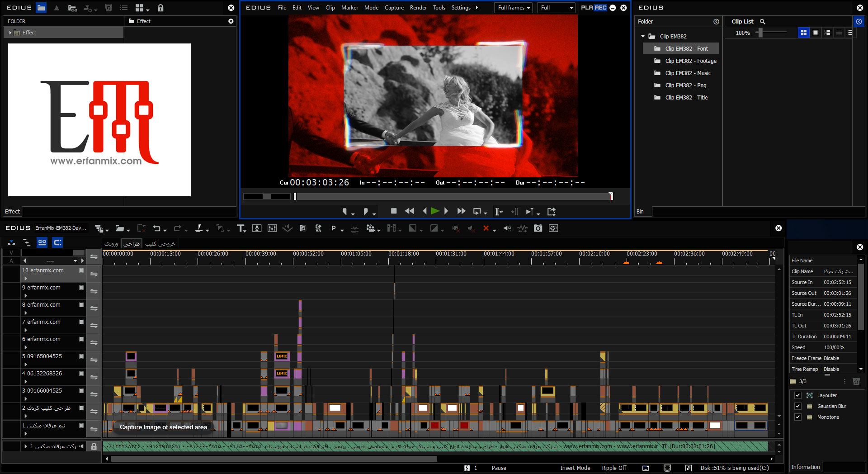Toggle ripple mode button on timeline
This screenshot has height=474, width=868.
click(x=27, y=242)
